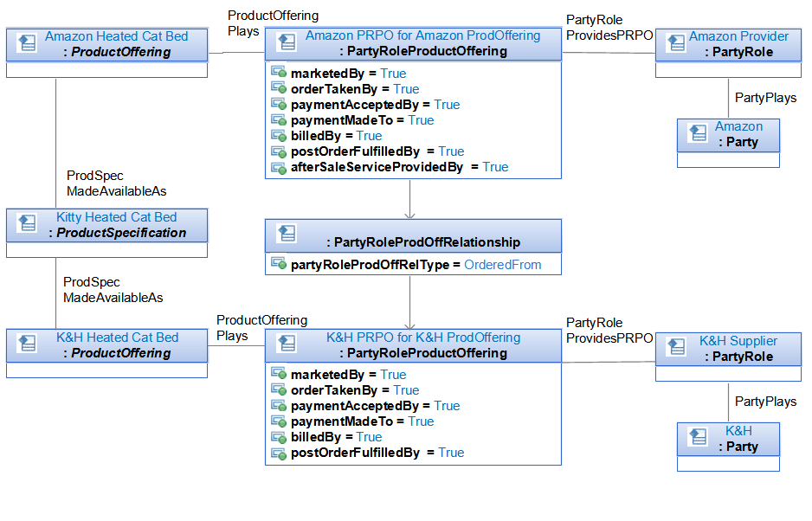
Task: Click the partyRoleProdOffRelType attribute name
Action: tap(370, 265)
